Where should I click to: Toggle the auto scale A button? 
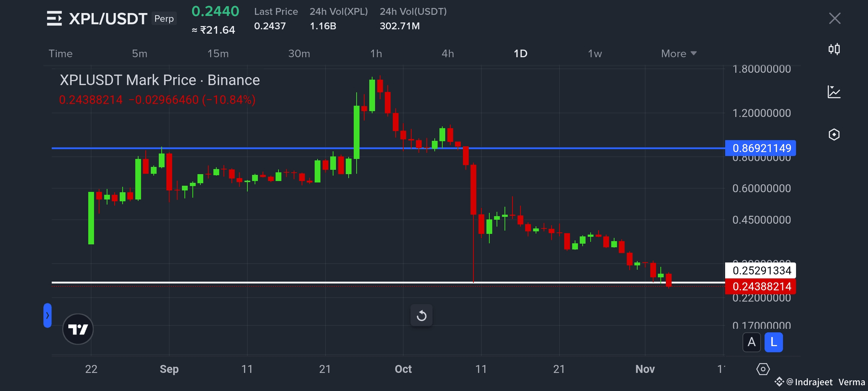point(752,342)
